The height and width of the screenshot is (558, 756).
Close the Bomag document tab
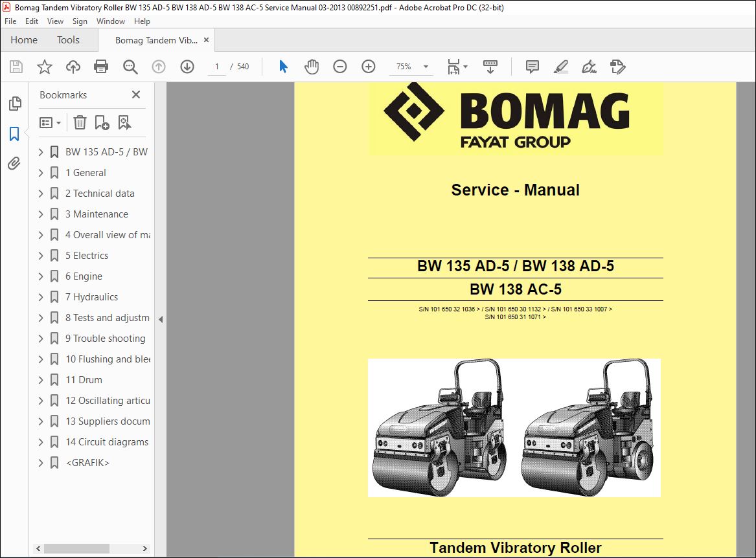(x=207, y=40)
